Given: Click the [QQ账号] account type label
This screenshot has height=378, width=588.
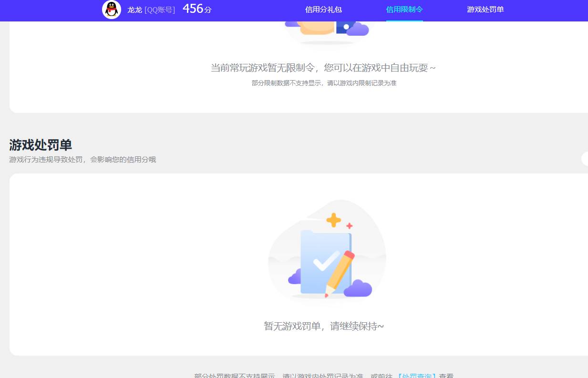Looking at the screenshot, I should click(x=159, y=10).
